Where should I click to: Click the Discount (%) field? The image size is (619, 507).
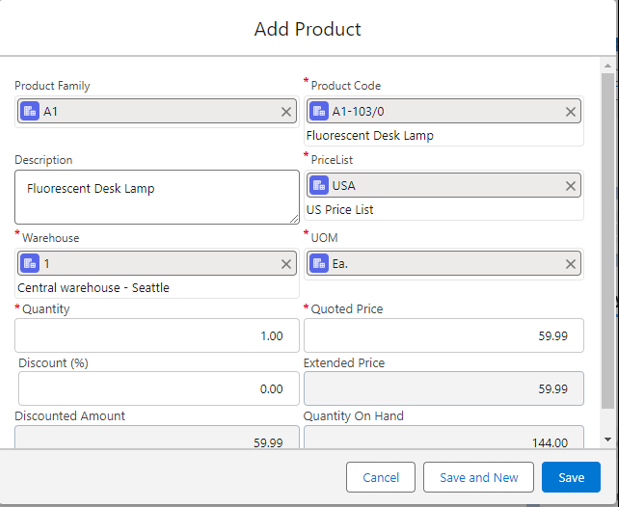pyautogui.click(x=158, y=389)
